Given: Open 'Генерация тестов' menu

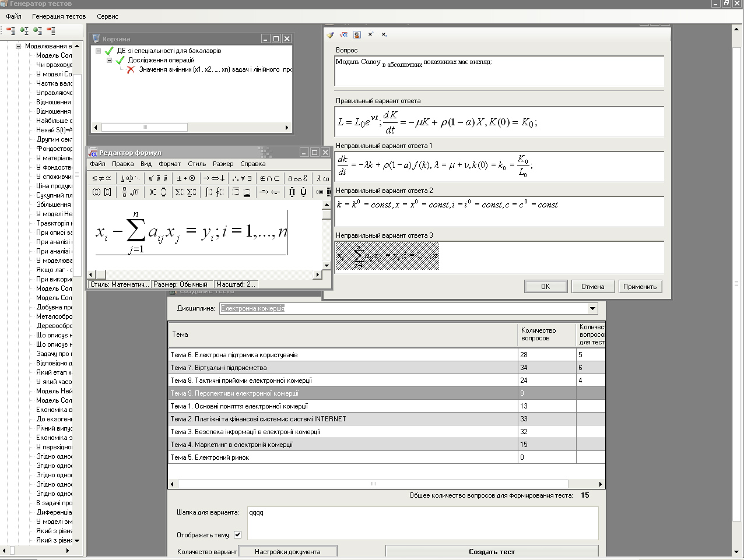Looking at the screenshot, I should pos(59,16).
